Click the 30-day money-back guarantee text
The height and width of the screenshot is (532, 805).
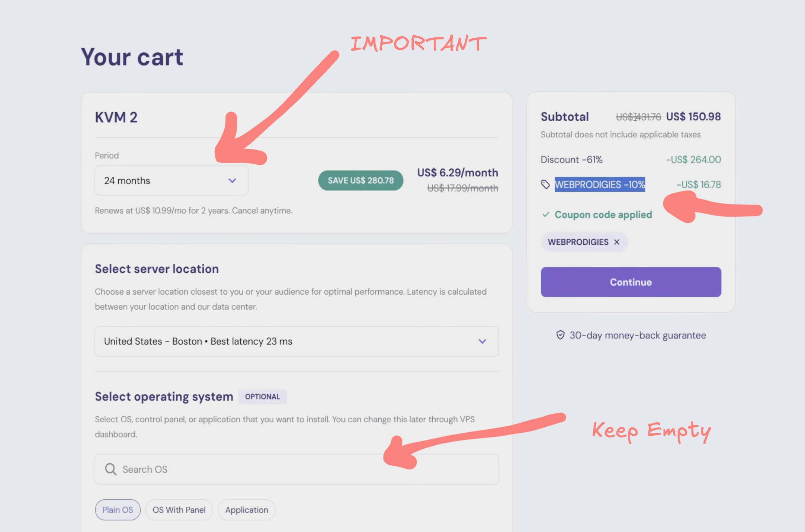click(x=638, y=335)
